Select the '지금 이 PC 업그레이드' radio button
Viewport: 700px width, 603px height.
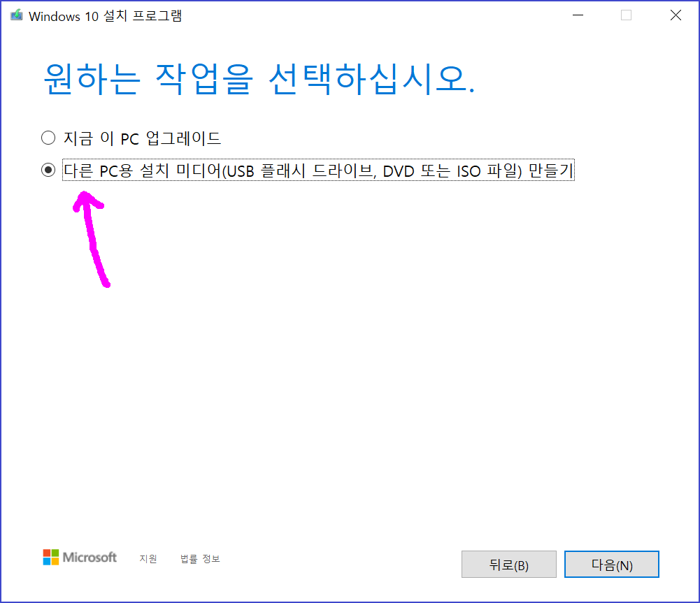48,138
